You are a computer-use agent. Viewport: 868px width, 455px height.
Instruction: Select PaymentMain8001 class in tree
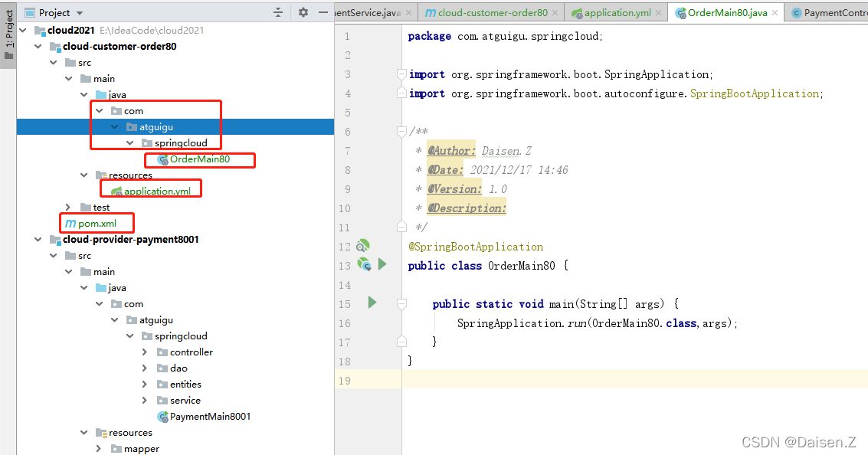point(211,416)
